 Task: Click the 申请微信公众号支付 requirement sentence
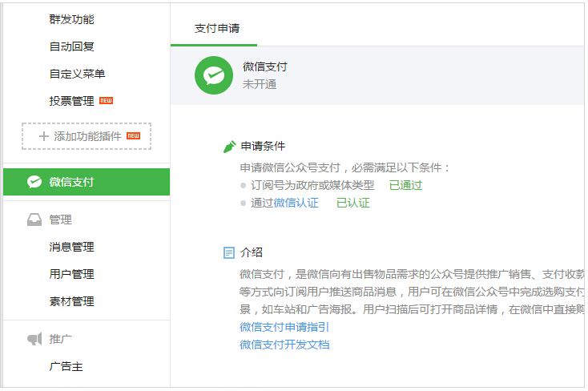(x=344, y=167)
